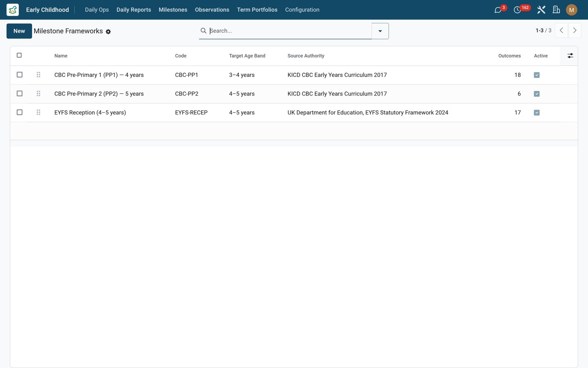Open the EYFS Reception (4–5 years) record
588x368 pixels.
(90, 113)
